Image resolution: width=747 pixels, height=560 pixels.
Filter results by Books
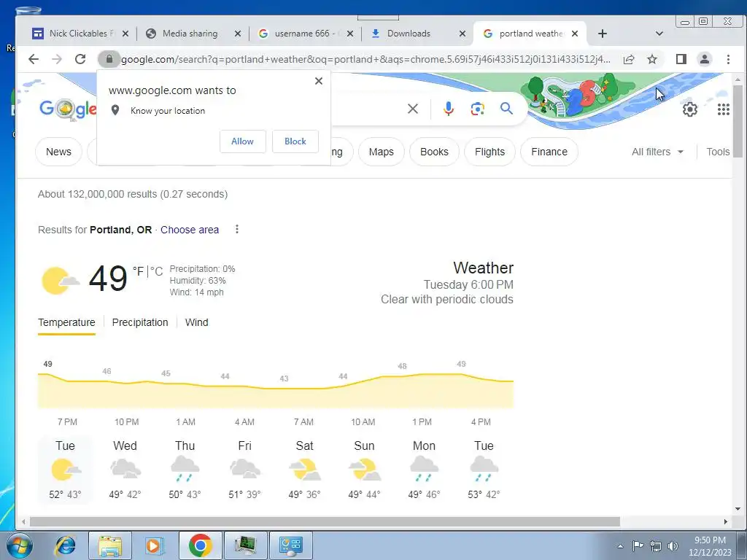tap(434, 152)
